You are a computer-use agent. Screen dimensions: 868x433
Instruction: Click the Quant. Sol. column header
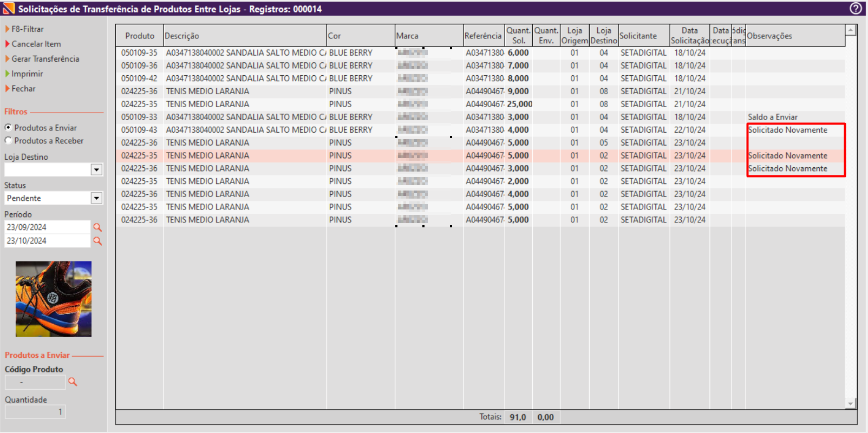click(x=519, y=36)
